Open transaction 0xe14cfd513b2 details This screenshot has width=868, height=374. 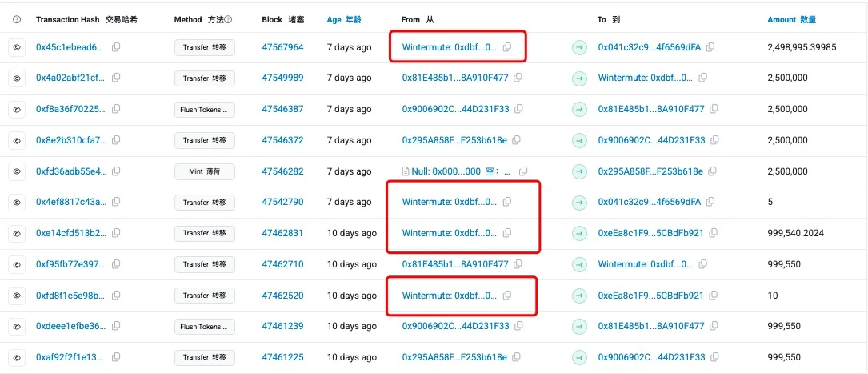pyautogui.click(x=70, y=233)
